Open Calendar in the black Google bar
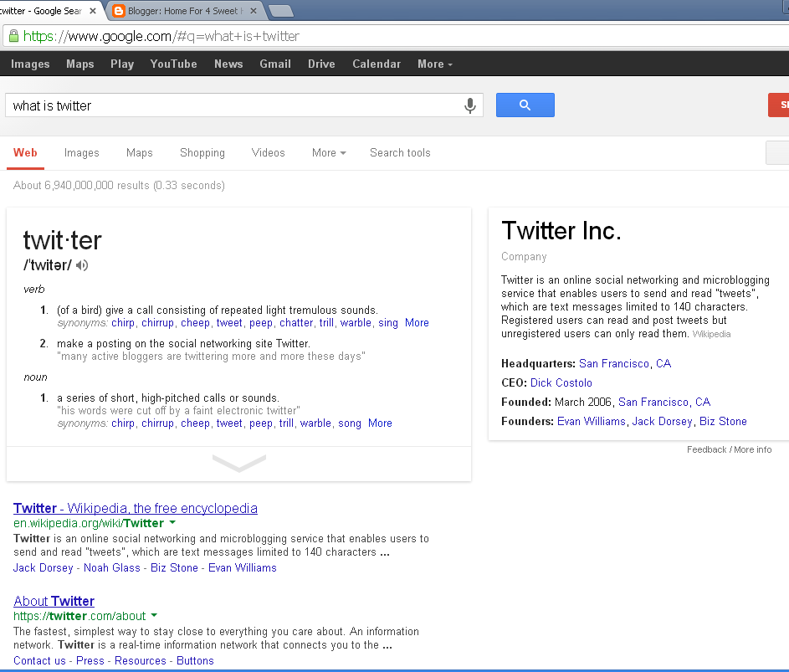789x672 pixels. click(x=377, y=64)
